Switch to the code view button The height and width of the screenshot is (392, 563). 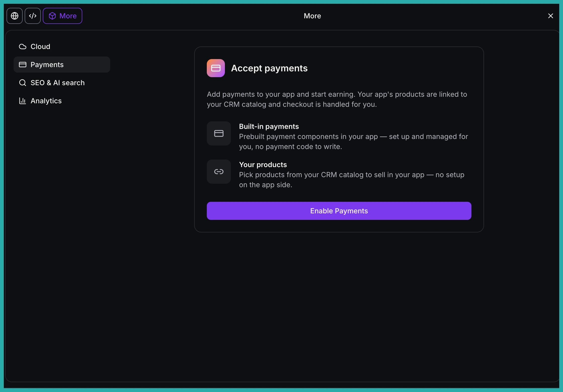(33, 16)
